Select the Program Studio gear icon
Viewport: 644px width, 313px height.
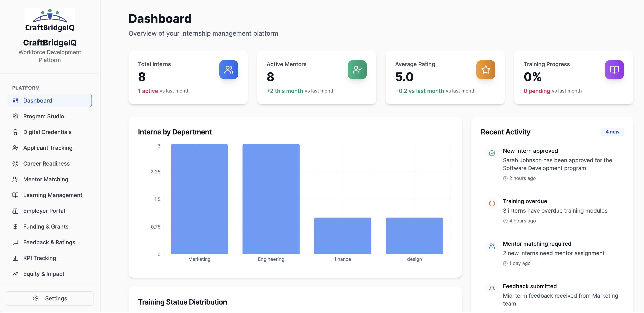pos(15,116)
